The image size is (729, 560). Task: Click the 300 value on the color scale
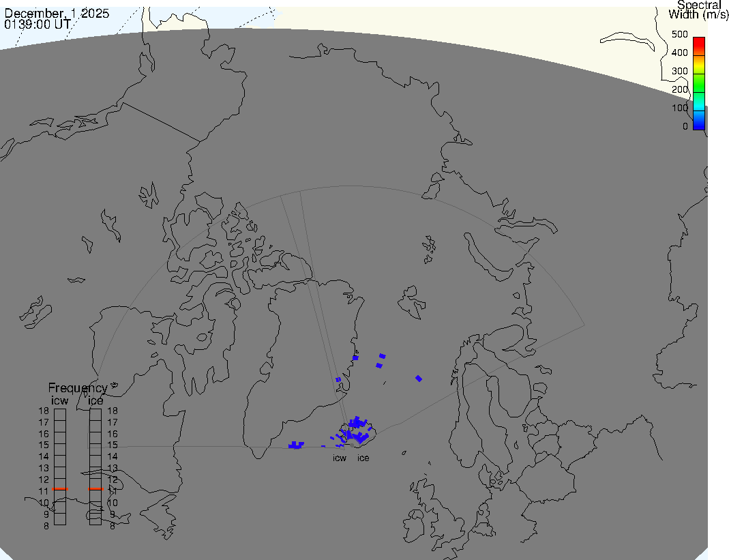click(680, 71)
